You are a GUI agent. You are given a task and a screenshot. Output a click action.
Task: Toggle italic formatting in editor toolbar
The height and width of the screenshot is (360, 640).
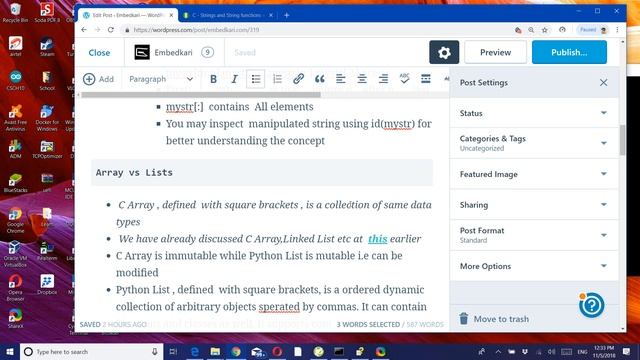tap(234, 79)
